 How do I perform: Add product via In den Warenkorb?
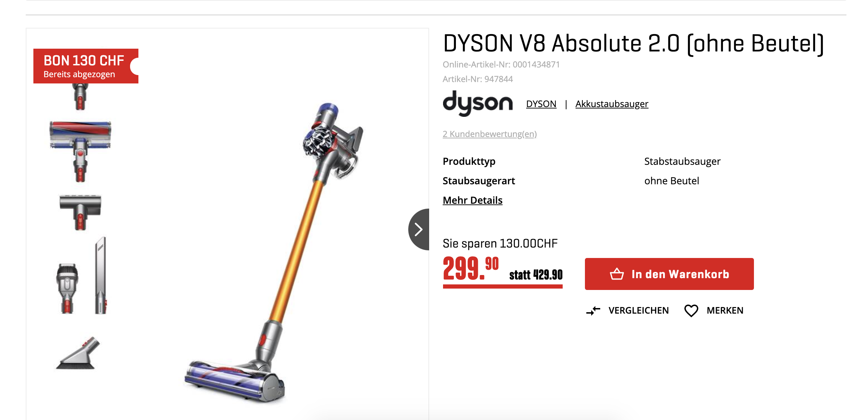[x=669, y=274]
